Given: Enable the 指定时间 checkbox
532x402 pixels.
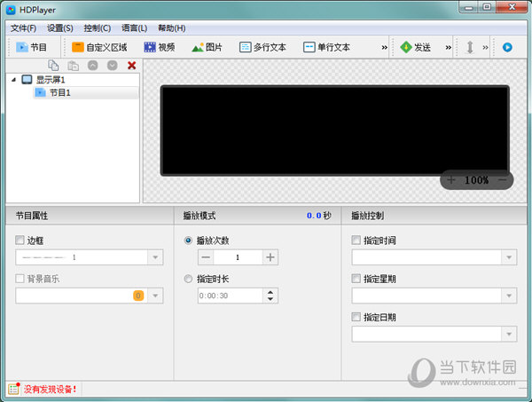Looking at the screenshot, I should (x=356, y=240).
